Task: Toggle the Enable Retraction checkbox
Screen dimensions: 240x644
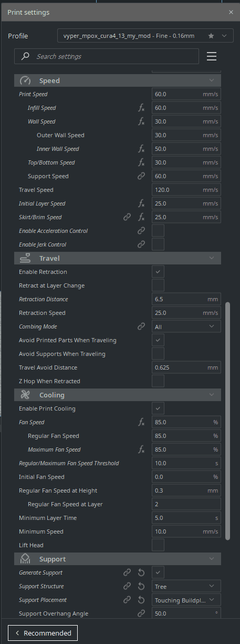Action: pyautogui.click(x=158, y=272)
